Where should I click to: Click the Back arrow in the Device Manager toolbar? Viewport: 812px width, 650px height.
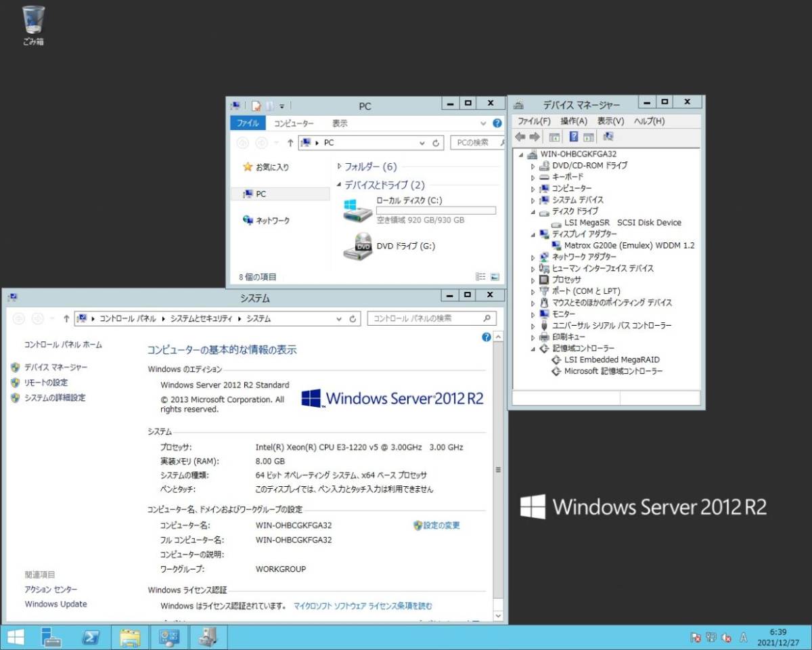pyautogui.click(x=520, y=137)
